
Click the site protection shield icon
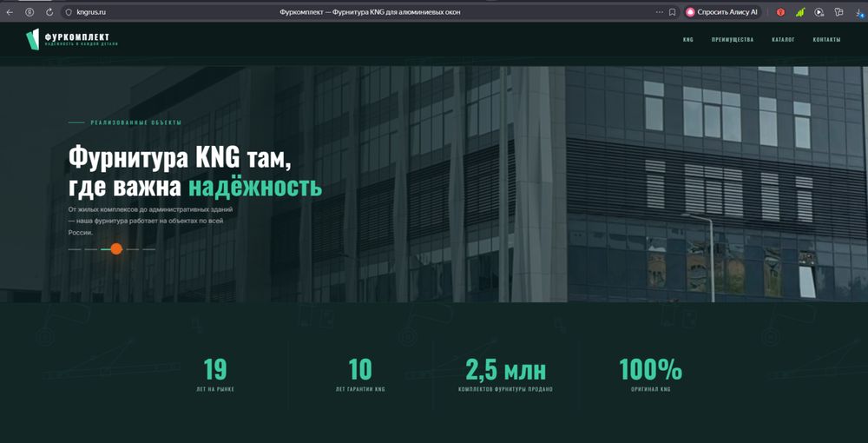tap(69, 12)
